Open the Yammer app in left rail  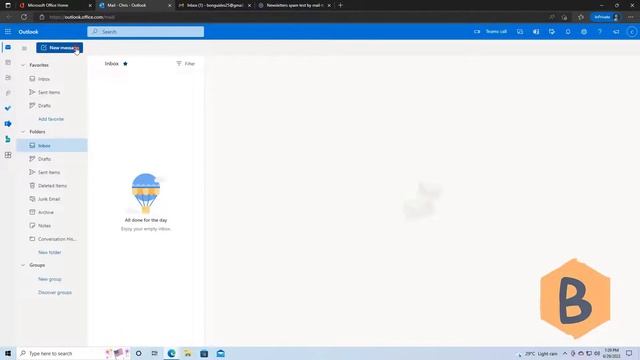[x=8, y=124]
